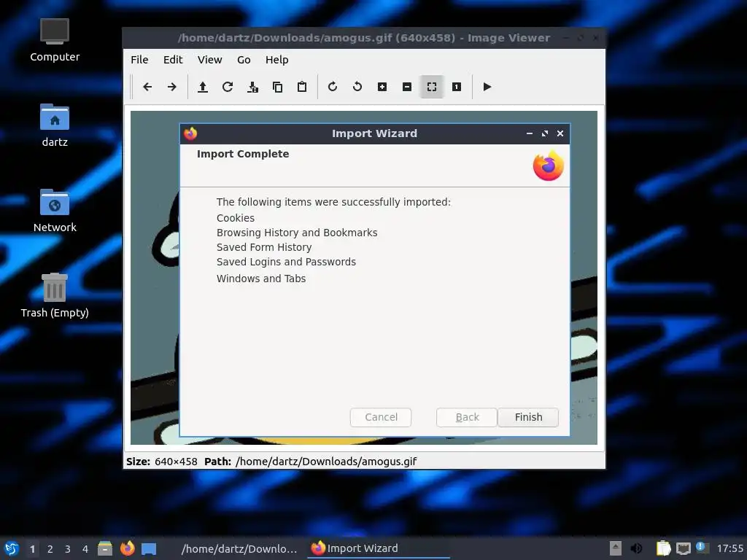The image size is (747, 560).
Task: Paste image from clipboard toolbar icon
Action: coord(302,87)
